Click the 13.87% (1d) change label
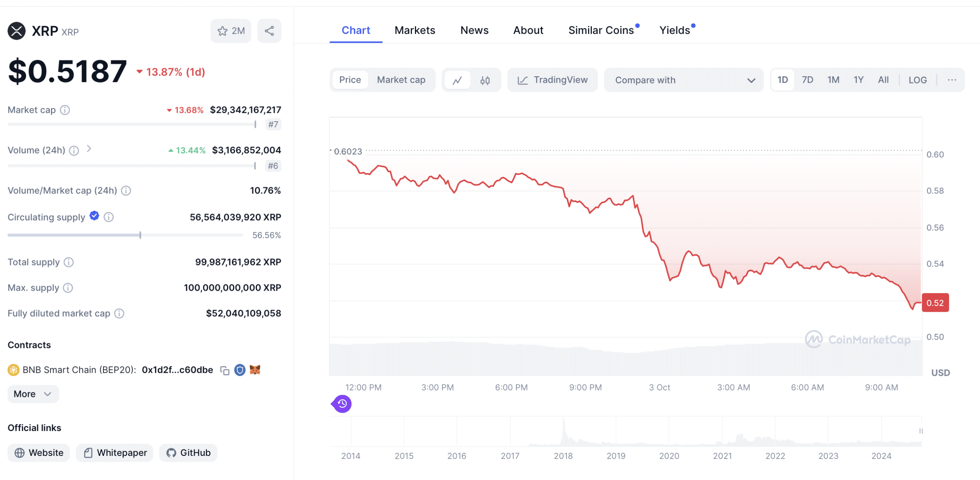The width and height of the screenshot is (980, 480). (171, 72)
